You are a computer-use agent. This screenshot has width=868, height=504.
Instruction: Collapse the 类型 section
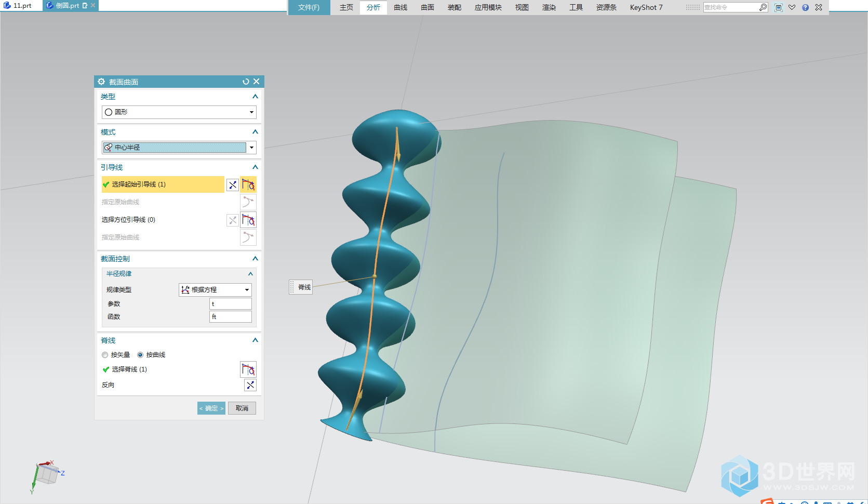tap(255, 97)
